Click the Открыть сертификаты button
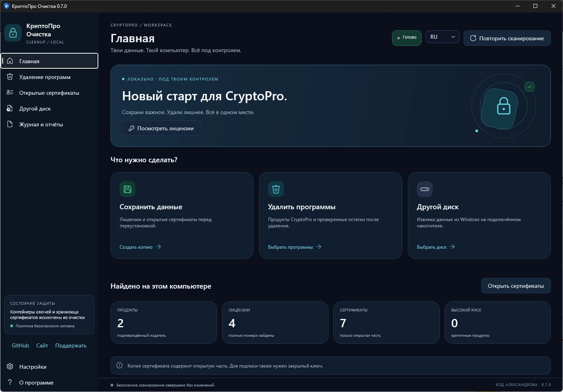Screen dimensions: 563x392 516,286
